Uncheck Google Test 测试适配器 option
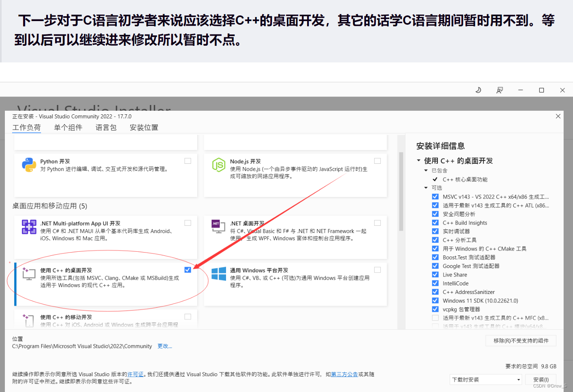The image size is (573, 392). pos(435,266)
